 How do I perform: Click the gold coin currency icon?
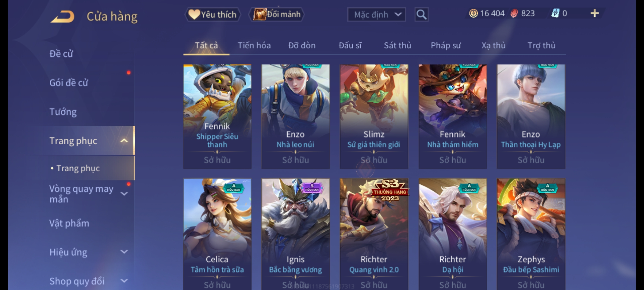coord(473,13)
